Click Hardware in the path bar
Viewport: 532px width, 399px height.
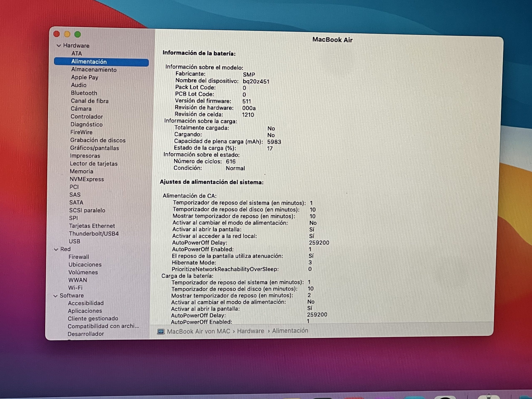click(250, 331)
